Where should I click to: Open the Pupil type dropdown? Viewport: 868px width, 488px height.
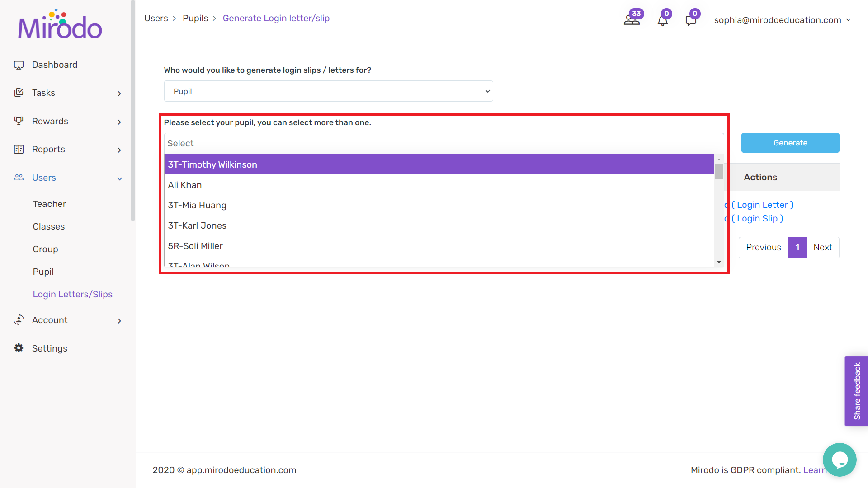click(328, 91)
